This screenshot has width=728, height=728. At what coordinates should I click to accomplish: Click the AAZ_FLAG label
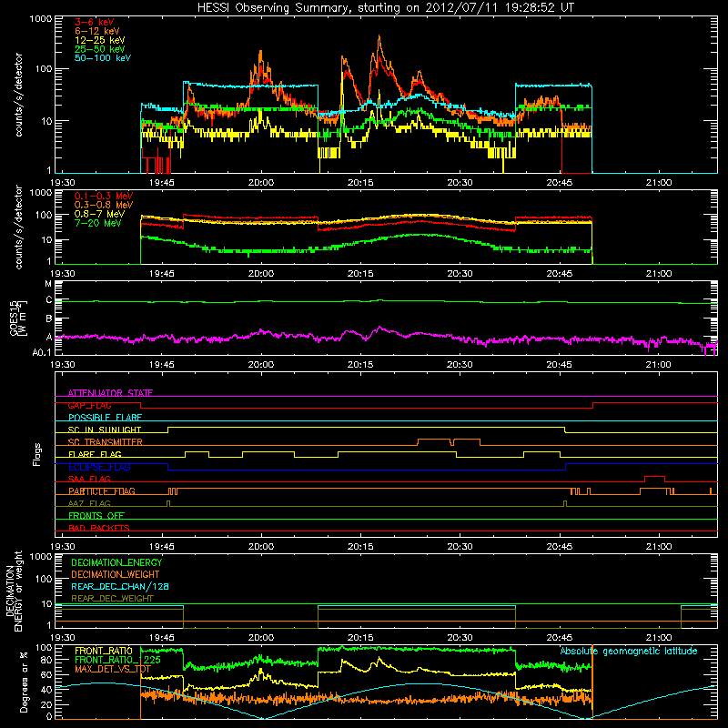tap(89, 503)
